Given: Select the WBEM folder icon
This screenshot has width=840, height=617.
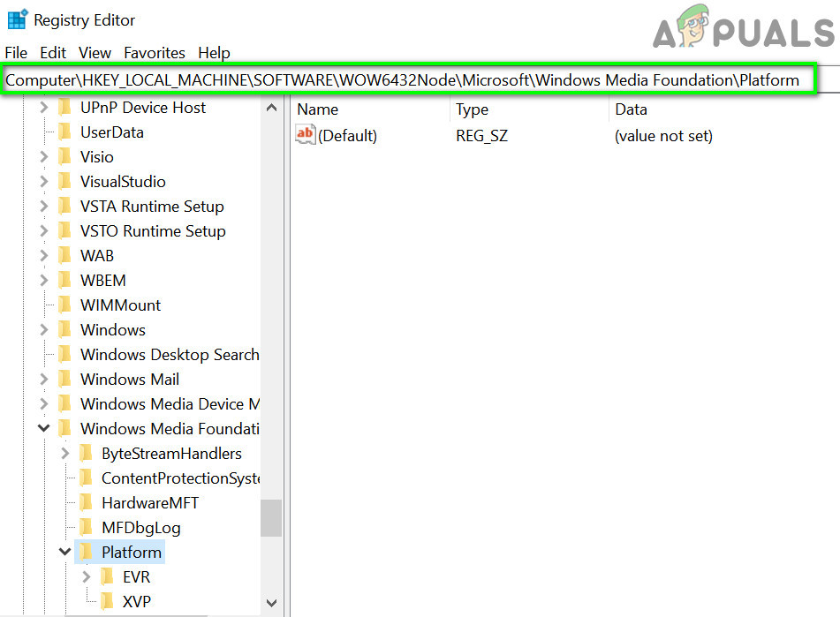Looking at the screenshot, I should tap(64, 280).
